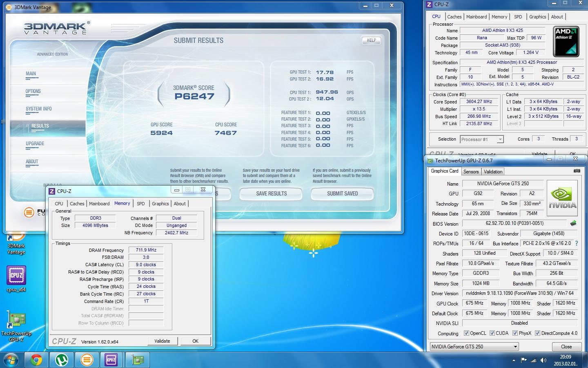The width and height of the screenshot is (588, 368).
Task: Click the NVIDIA logo in GPU-Z
Action: pyautogui.click(x=562, y=198)
